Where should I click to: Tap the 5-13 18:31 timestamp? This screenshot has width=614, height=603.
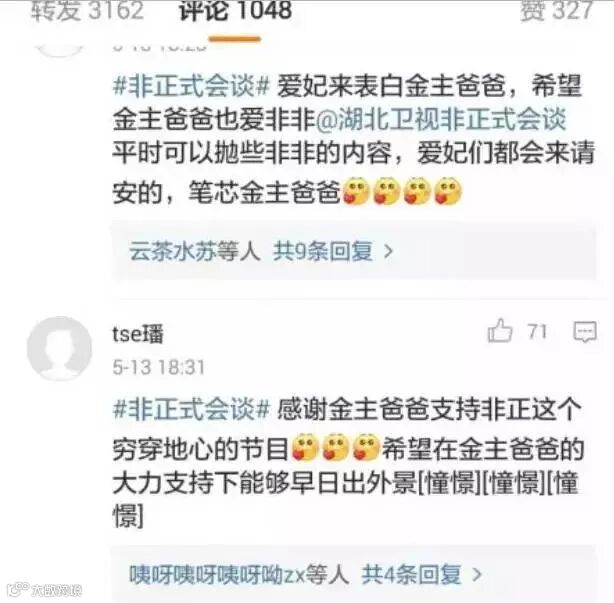pos(159,368)
